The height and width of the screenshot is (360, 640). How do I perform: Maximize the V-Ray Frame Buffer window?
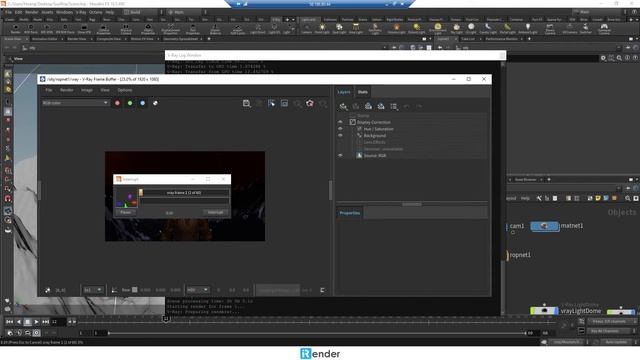[x=469, y=79]
